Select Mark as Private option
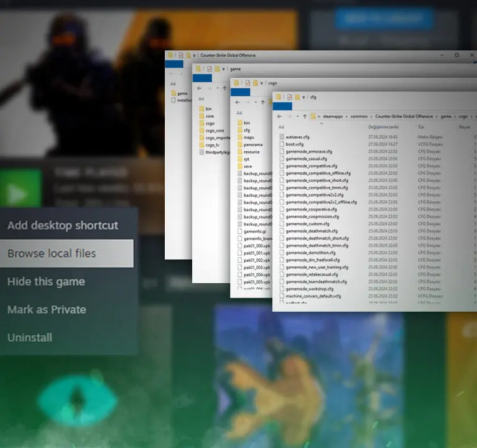The width and height of the screenshot is (477, 448). 47,309
